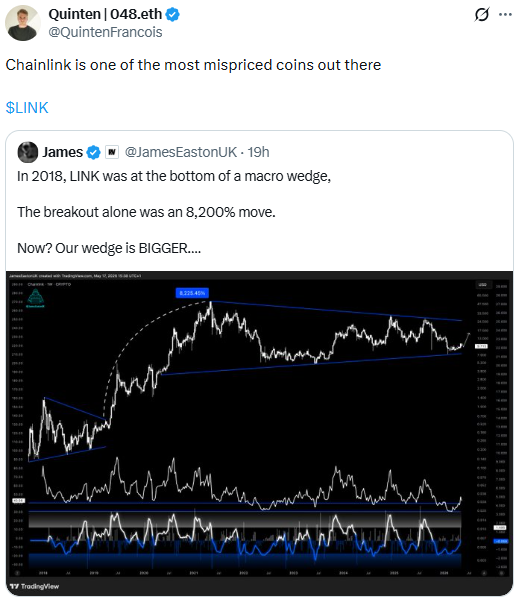Open the three-dot more options menu
Viewport: 524px width, 599px height.
(x=505, y=15)
